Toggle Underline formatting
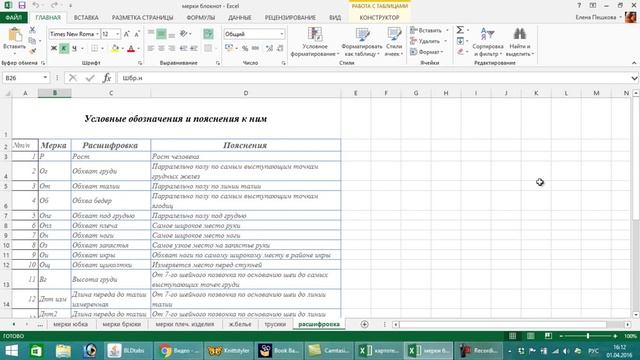 point(74,48)
